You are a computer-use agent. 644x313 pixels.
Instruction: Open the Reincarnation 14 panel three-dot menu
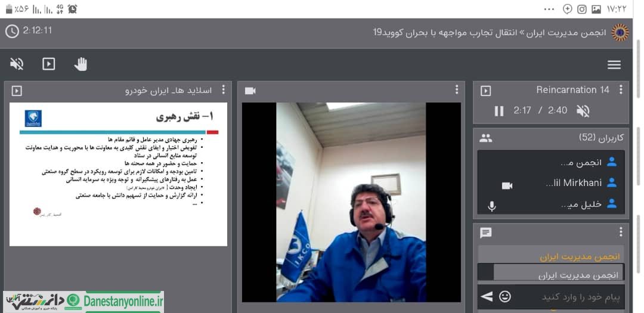coord(621,89)
